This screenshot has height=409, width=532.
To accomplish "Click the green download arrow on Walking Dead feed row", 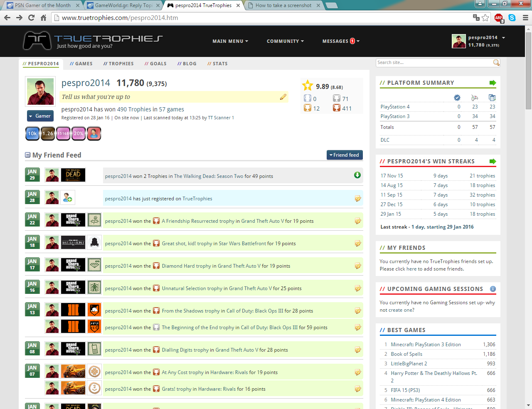I will [x=357, y=175].
